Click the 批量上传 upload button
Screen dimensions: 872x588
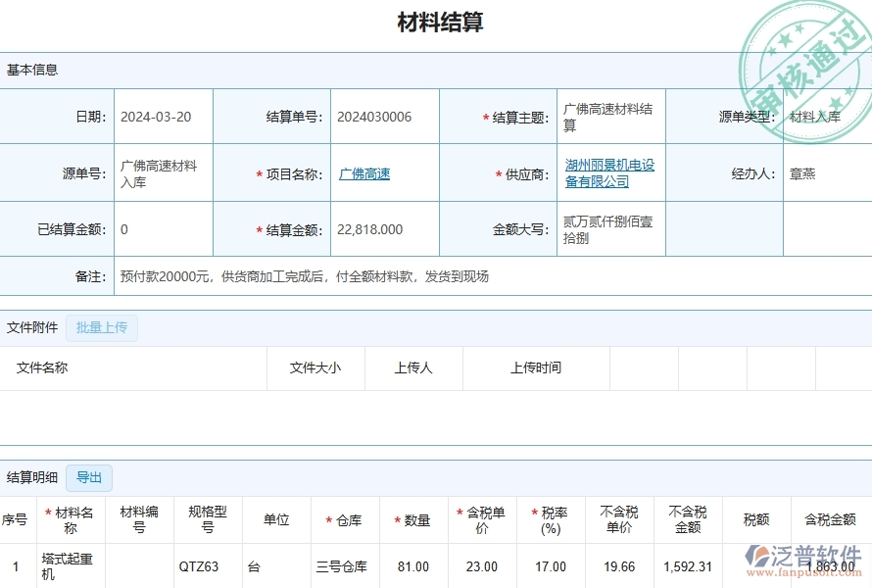101,328
